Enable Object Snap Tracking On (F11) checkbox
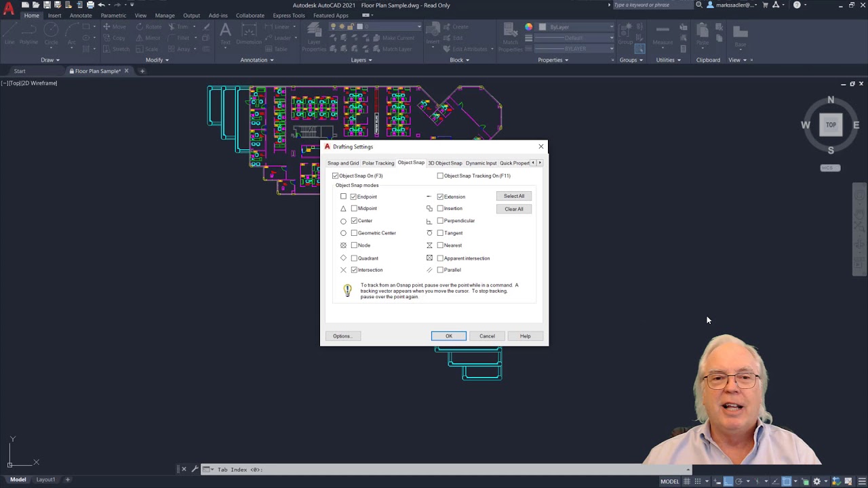868x488 pixels. (x=440, y=176)
